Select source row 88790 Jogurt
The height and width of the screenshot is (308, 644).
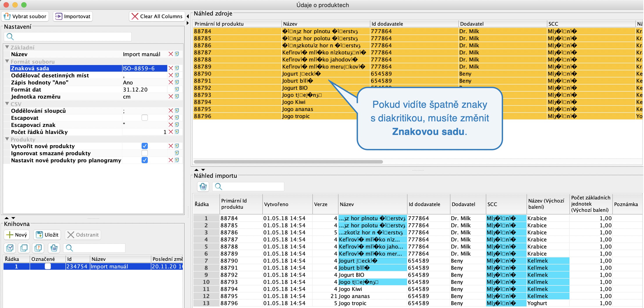418,74
